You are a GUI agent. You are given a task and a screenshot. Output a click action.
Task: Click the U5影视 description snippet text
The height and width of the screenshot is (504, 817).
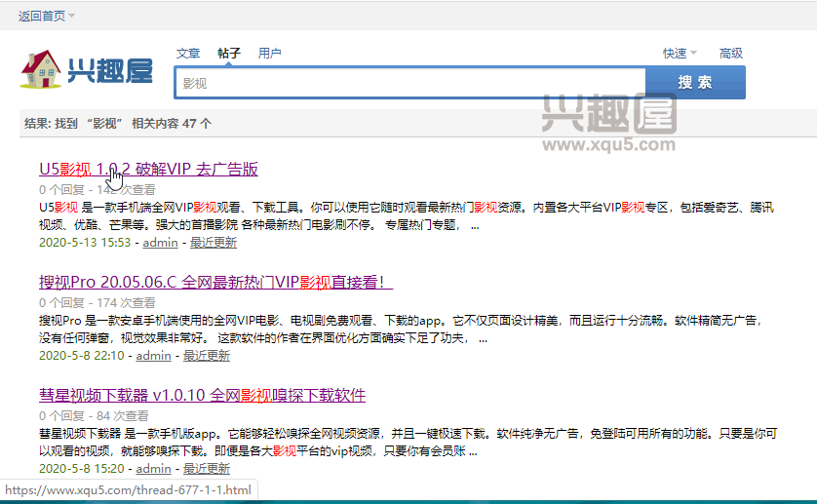coord(407,216)
